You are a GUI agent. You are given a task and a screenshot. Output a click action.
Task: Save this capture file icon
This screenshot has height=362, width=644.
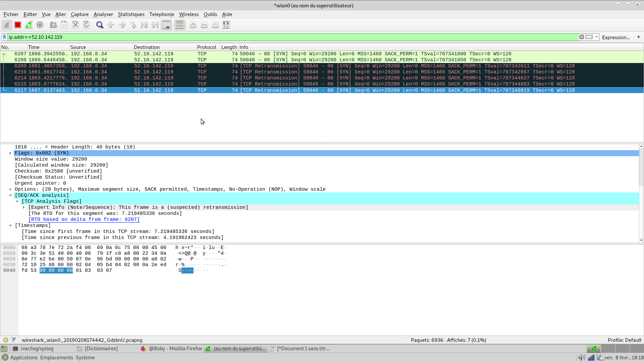point(64,25)
